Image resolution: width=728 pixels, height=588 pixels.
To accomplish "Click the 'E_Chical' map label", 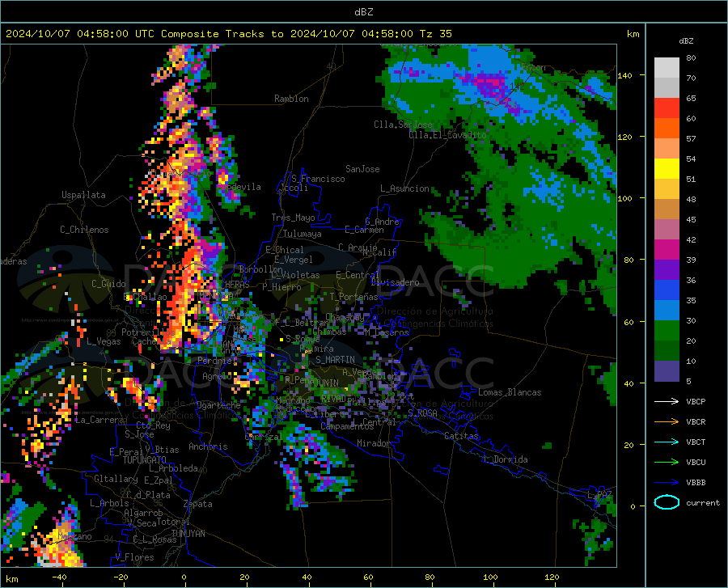I will click(x=285, y=250).
